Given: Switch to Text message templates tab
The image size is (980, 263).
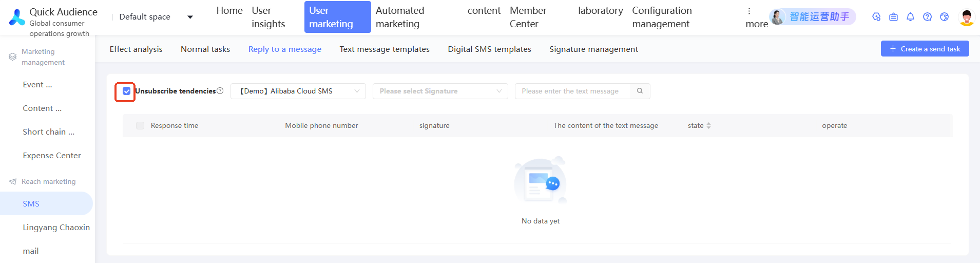Looking at the screenshot, I should pos(385,49).
